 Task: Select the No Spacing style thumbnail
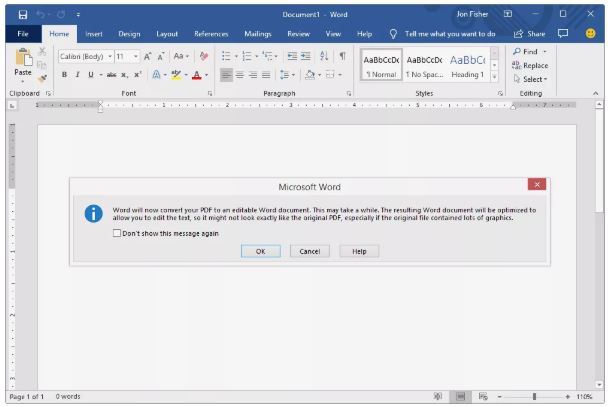[424, 65]
